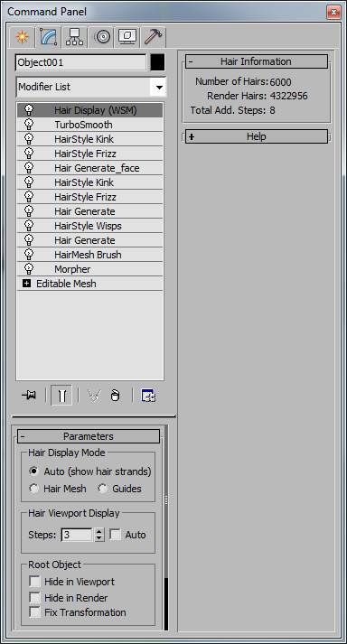Viewport: 347px width, 644px height.
Task: Enable the Auto steps checkbox
Action: (x=116, y=535)
